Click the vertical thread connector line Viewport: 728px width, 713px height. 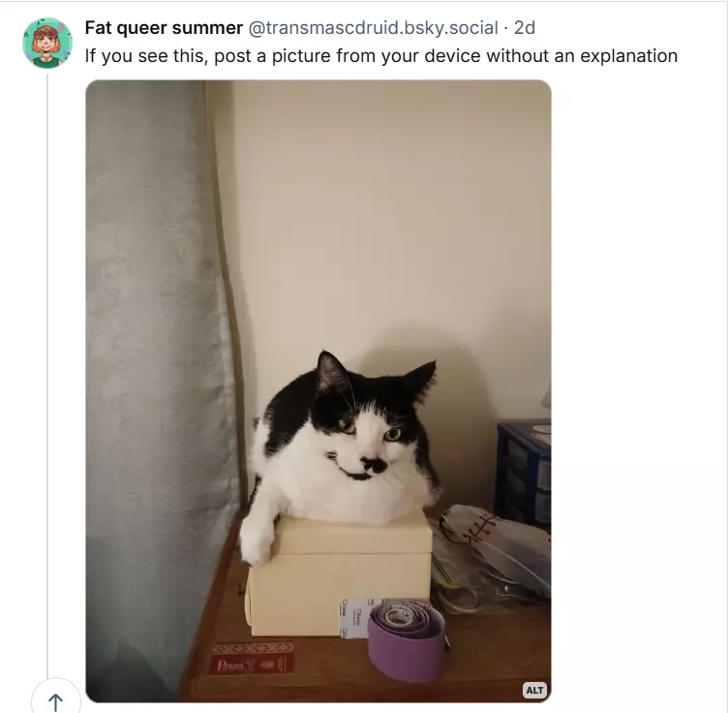pyautogui.click(x=47, y=374)
